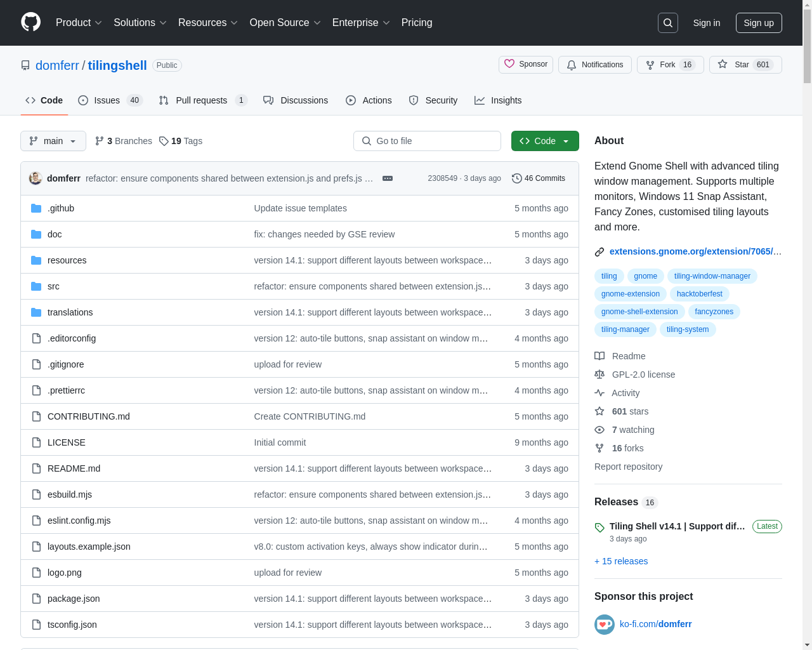Click the fork icon beside 16 forks
812x650 pixels.
[x=599, y=448]
